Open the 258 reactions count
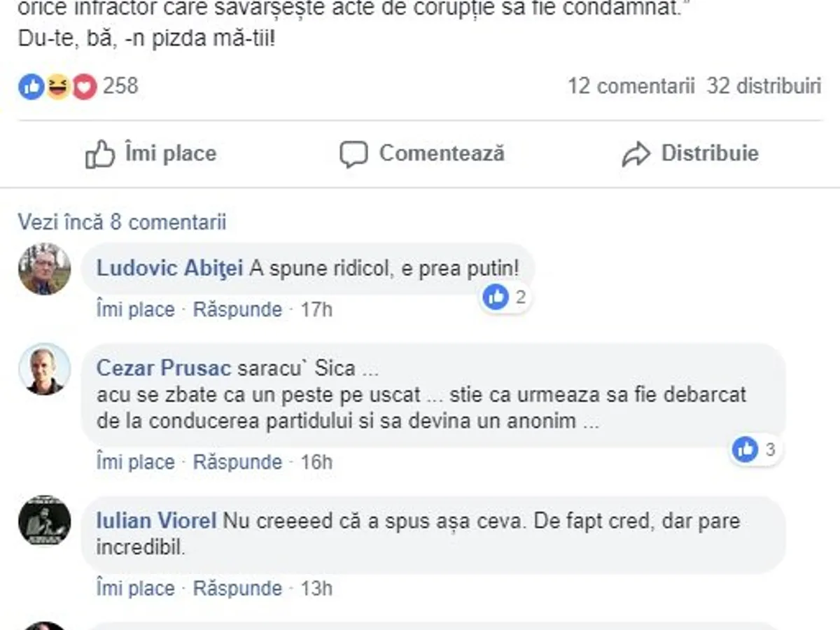The height and width of the screenshot is (630, 840). pos(121,86)
